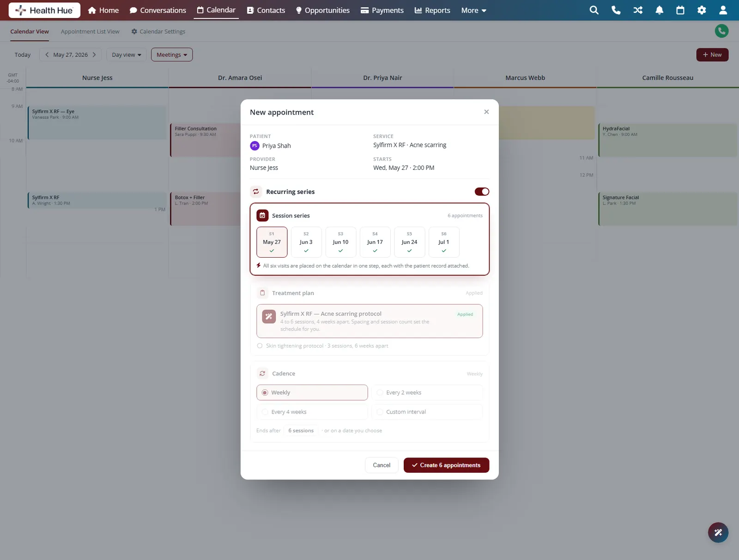Image resolution: width=739 pixels, height=560 pixels.
Task: Select session S3 Jun 10
Action: click(x=340, y=242)
